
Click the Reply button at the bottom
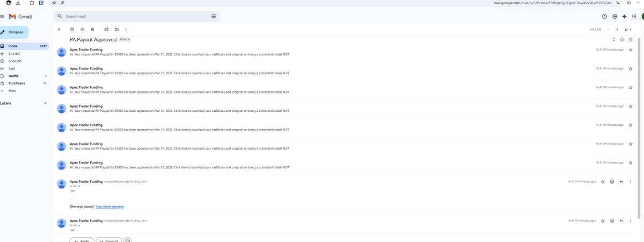[x=82, y=240]
